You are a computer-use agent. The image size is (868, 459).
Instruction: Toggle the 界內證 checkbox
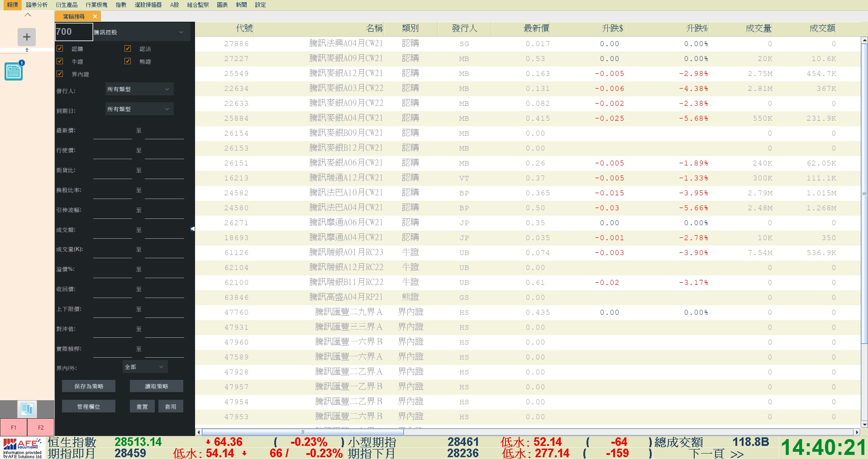point(60,74)
